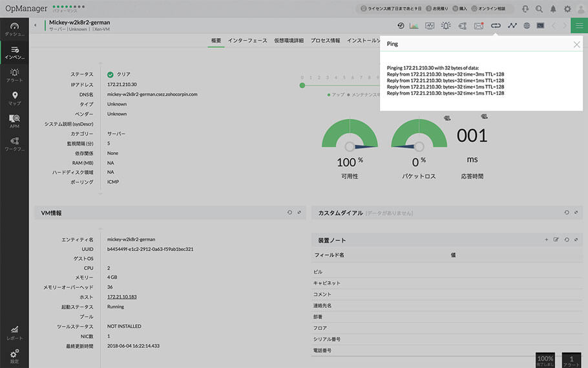588x368 pixels.
Task: Open the Maps section in the sidebar
Action: (x=14, y=98)
